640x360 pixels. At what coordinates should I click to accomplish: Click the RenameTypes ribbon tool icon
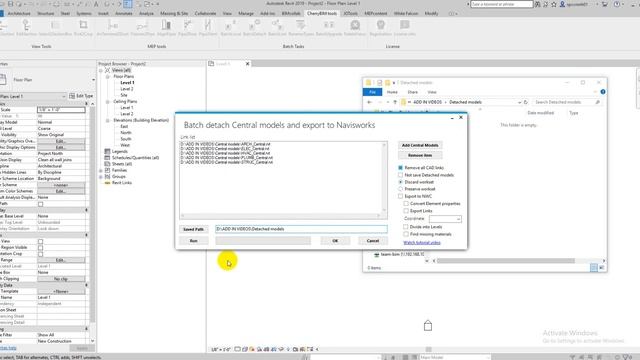(301, 25)
